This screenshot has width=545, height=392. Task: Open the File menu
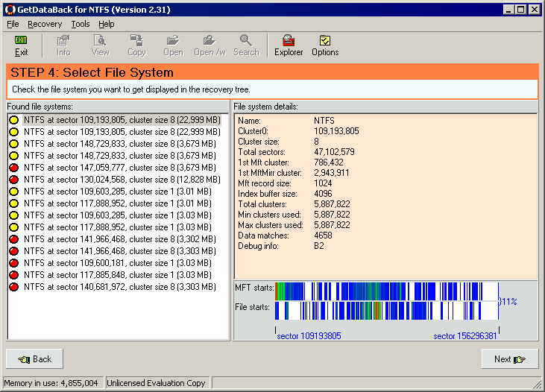click(x=13, y=24)
